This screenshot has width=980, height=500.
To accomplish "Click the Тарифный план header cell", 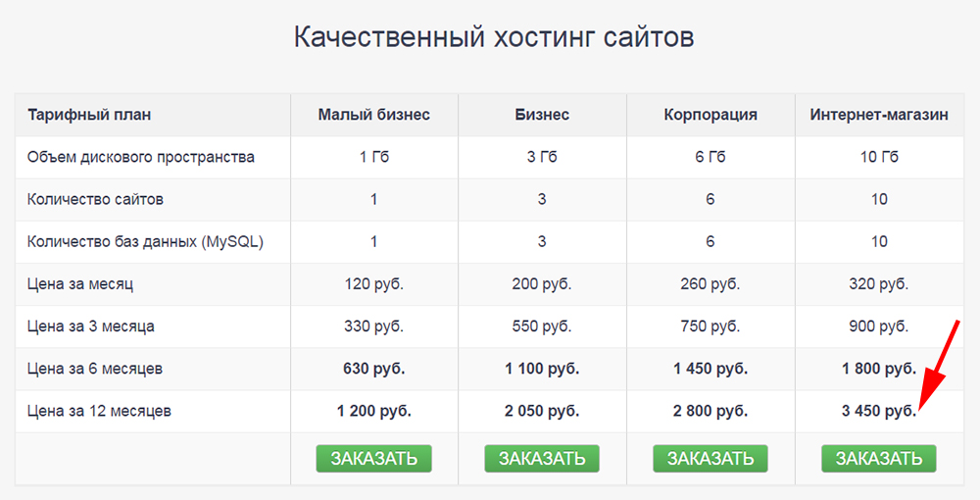I will tap(89, 115).
